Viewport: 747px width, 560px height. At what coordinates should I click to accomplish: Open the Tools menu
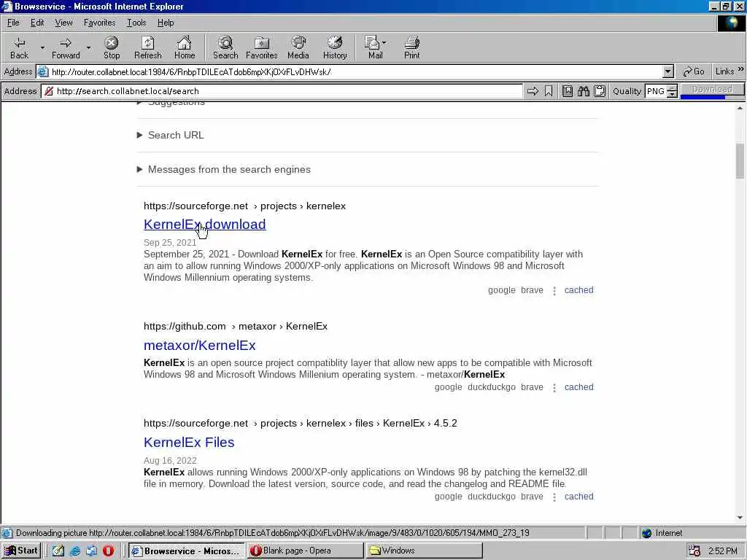click(136, 23)
